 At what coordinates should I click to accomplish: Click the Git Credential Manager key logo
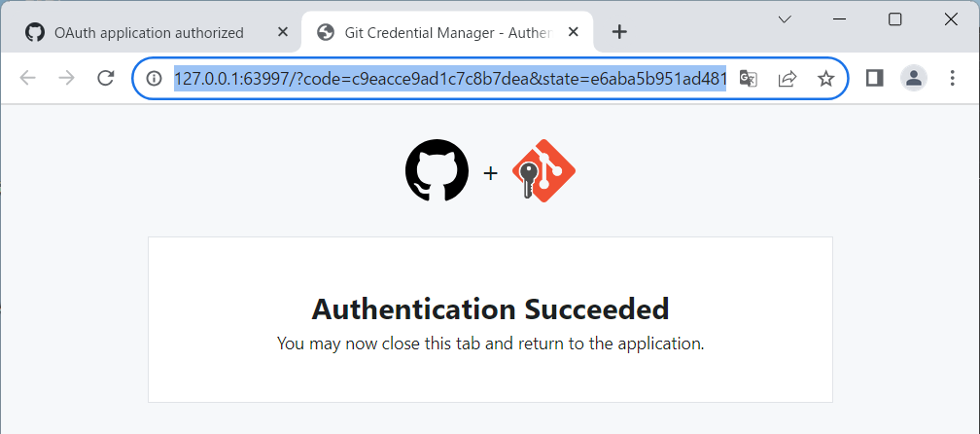[x=543, y=171]
